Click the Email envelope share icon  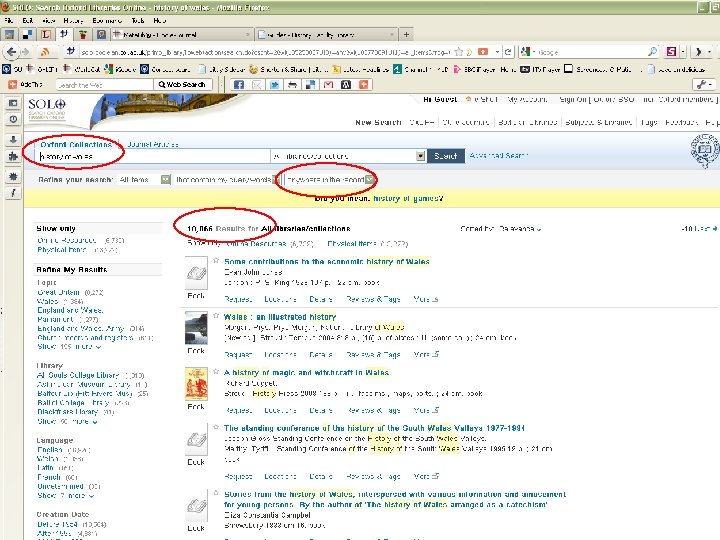tap(257, 84)
